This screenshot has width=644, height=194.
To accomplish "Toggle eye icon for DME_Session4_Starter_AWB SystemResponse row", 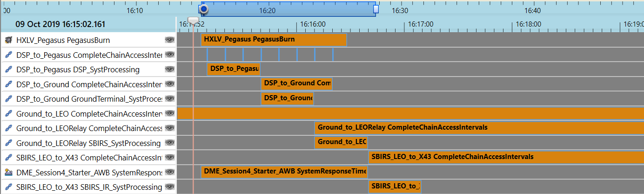I will (x=169, y=173).
